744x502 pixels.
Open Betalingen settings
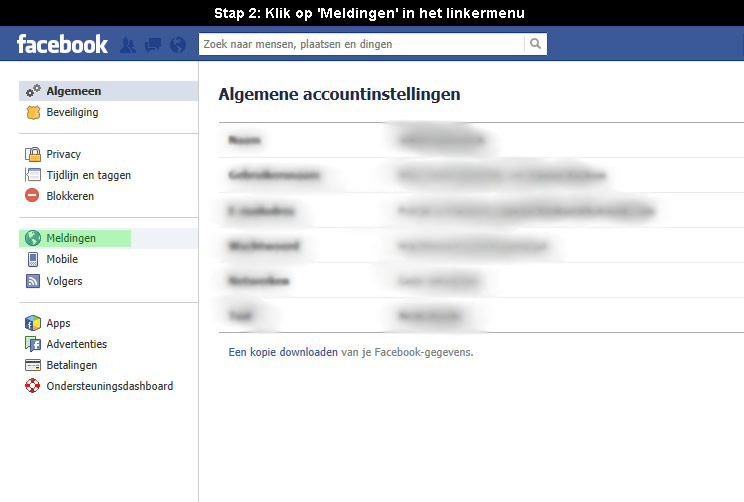click(72, 365)
